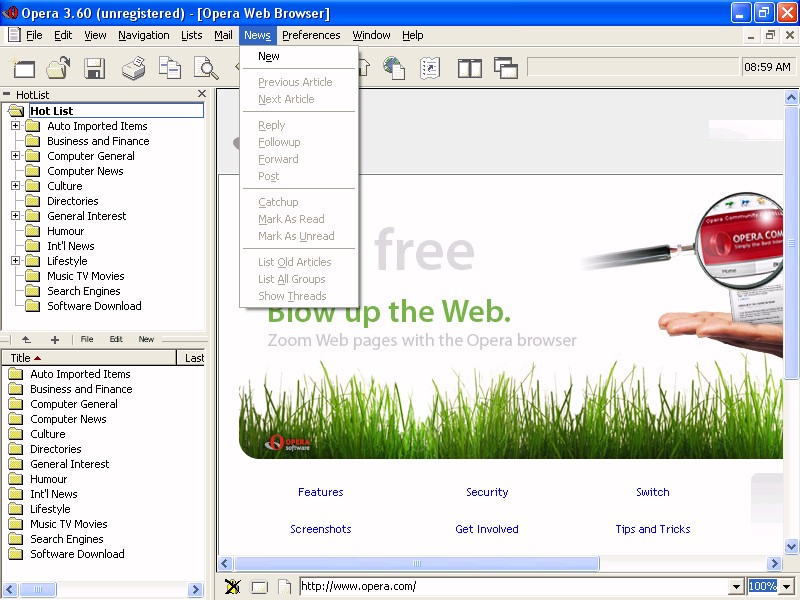Click the page's horizontal scrollbar thumb
Image resolution: width=800 pixels, height=600 pixels.
416,564
